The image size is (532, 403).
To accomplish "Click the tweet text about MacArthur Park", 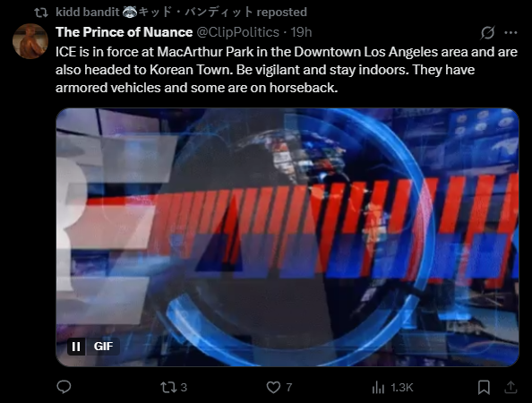I will click(287, 70).
